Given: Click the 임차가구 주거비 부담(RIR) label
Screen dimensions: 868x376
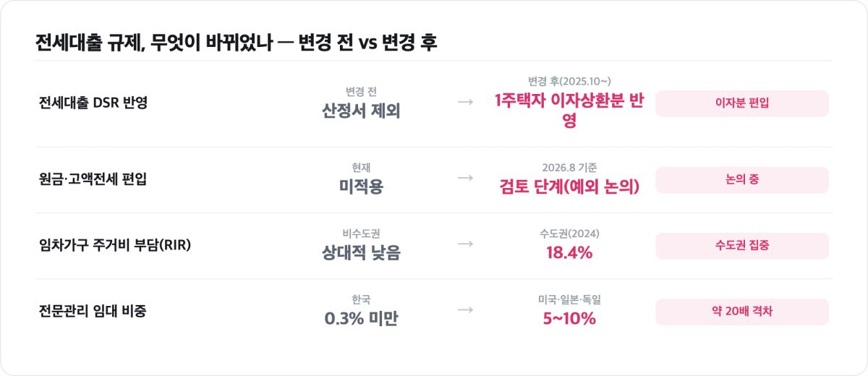Looking at the screenshot, I should (114, 246).
